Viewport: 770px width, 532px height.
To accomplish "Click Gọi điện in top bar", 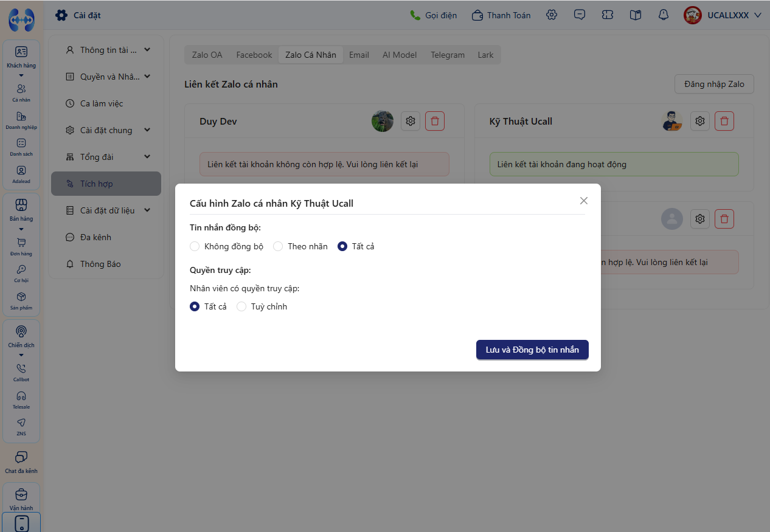I will coord(434,15).
